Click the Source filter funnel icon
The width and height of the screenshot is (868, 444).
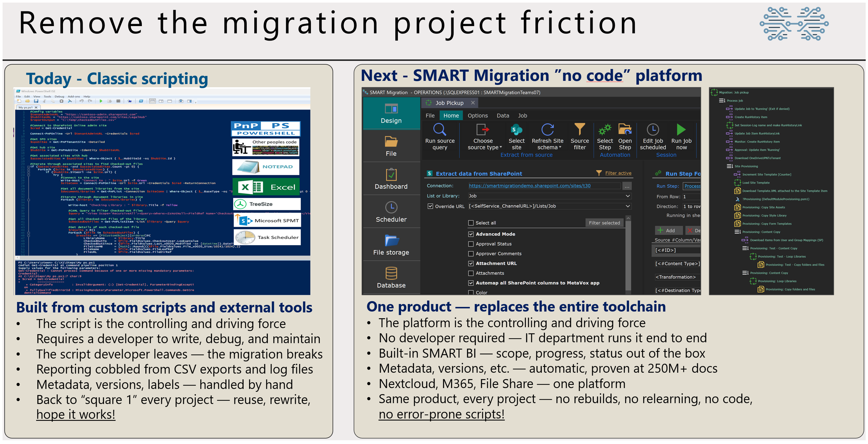point(579,129)
